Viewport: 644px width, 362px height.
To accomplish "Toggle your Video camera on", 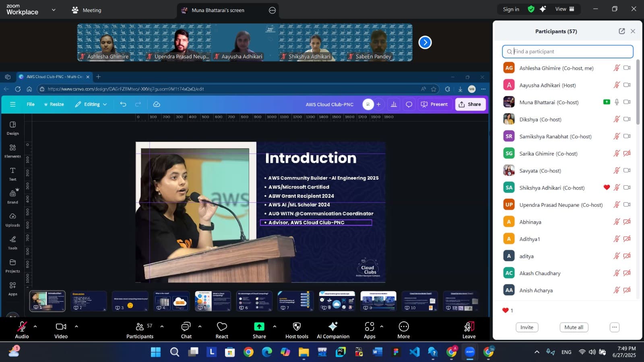I will [x=61, y=330].
